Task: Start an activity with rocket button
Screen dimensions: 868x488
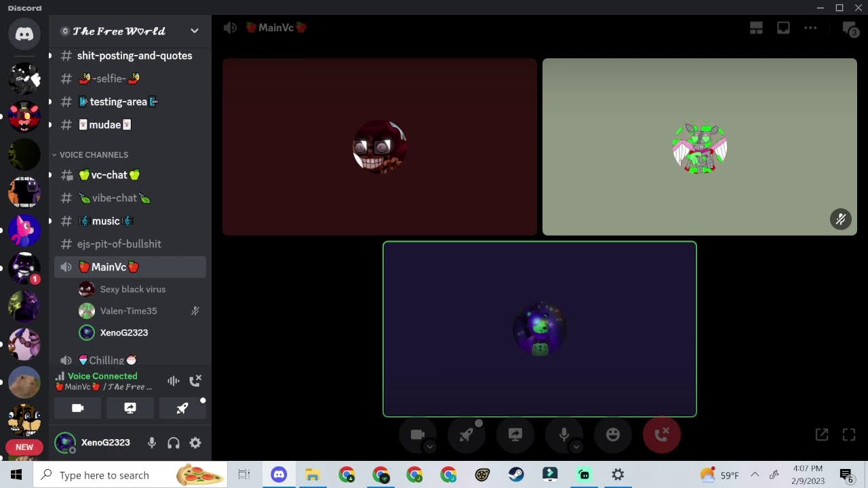Action: 182,408
